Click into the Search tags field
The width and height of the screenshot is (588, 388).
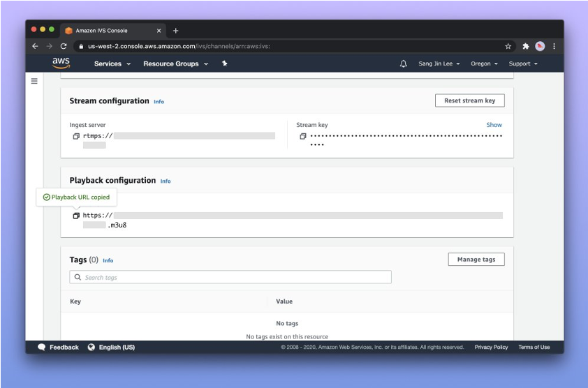(x=230, y=277)
